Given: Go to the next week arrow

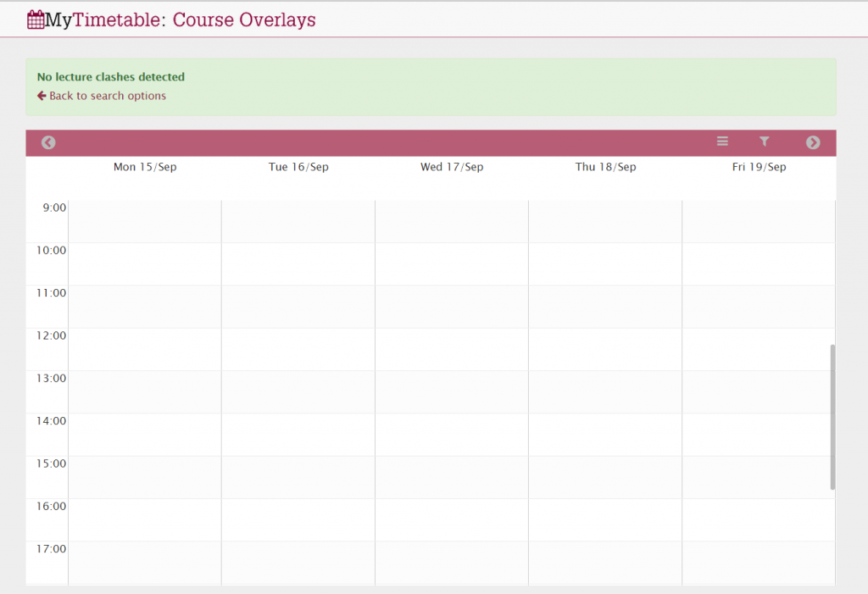Looking at the screenshot, I should 813,143.
